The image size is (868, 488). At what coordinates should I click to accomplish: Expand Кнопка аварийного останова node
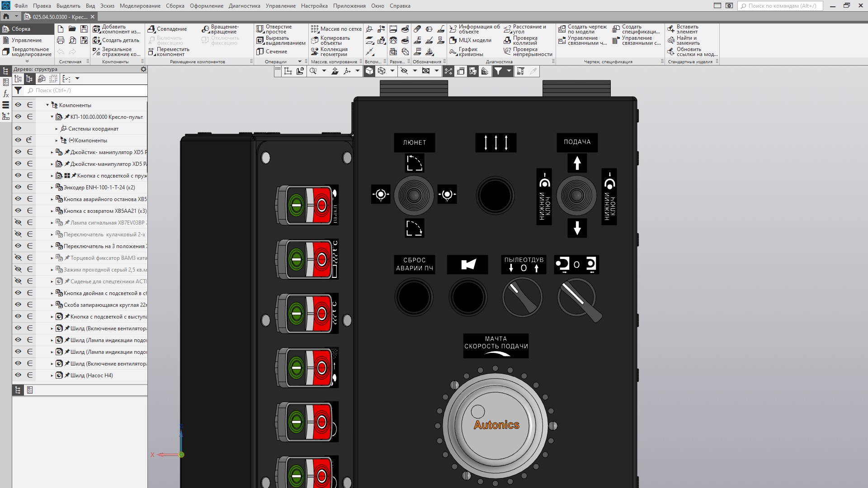tap(52, 199)
